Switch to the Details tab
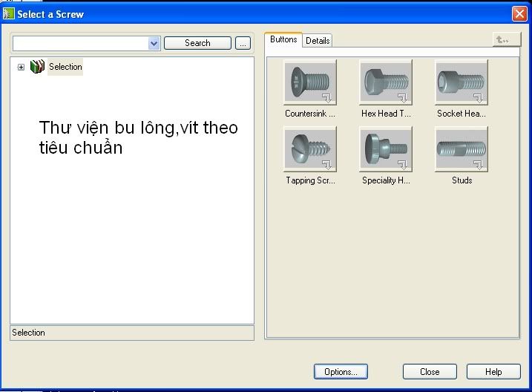 (x=318, y=41)
